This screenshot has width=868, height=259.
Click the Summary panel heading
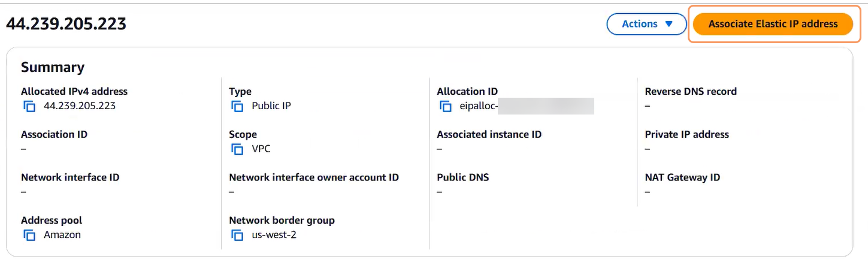(x=53, y=67)
